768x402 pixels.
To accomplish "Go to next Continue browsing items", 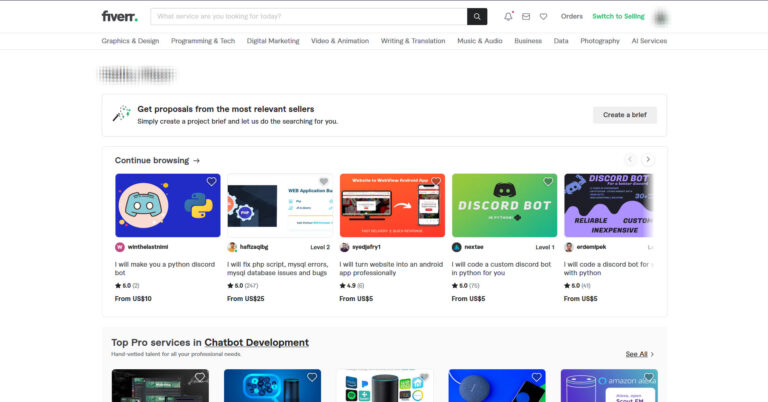I will click(648, 160).
